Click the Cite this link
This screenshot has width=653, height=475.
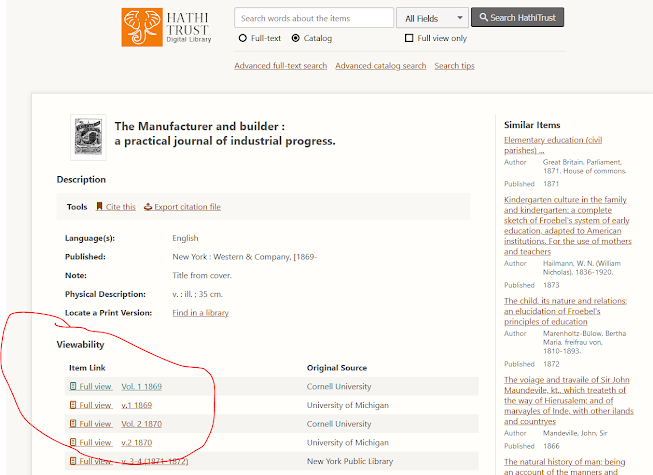click(x=120, y=207)
